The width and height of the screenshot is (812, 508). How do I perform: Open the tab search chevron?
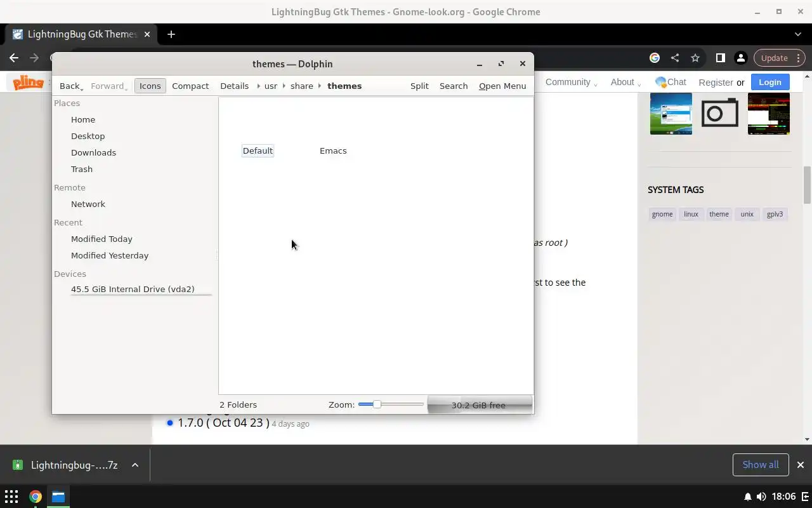point(798,34)
